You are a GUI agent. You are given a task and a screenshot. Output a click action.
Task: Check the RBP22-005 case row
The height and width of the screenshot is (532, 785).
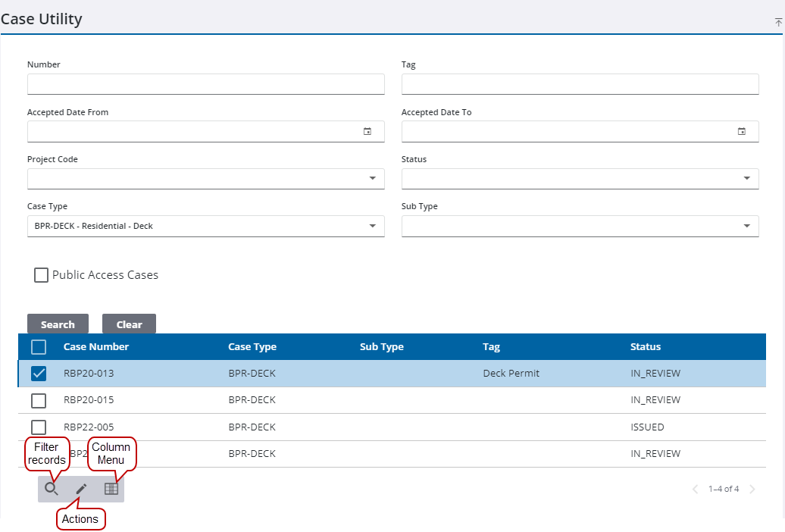(39, 426)
